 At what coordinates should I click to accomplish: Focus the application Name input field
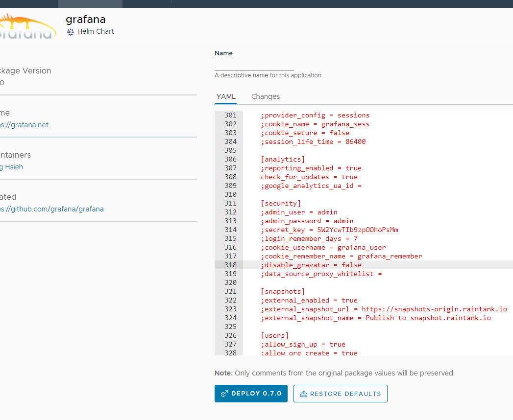tap(254, 65)
